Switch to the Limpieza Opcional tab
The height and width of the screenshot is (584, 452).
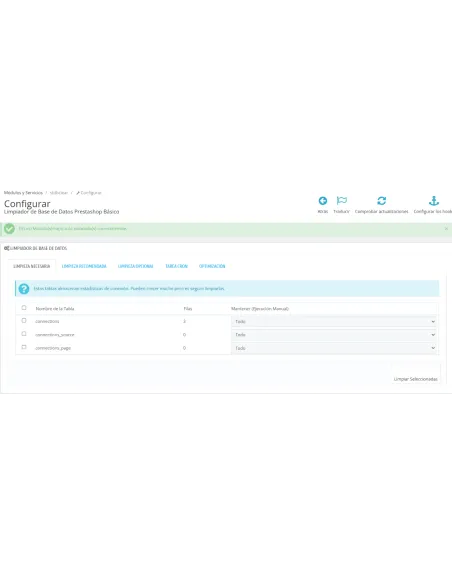coord(136,266)
